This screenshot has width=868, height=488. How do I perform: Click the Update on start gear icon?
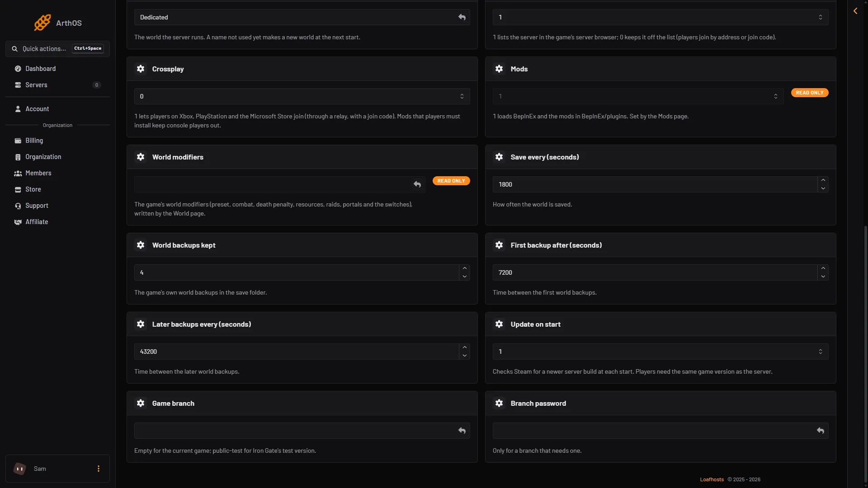coord(499,324)
